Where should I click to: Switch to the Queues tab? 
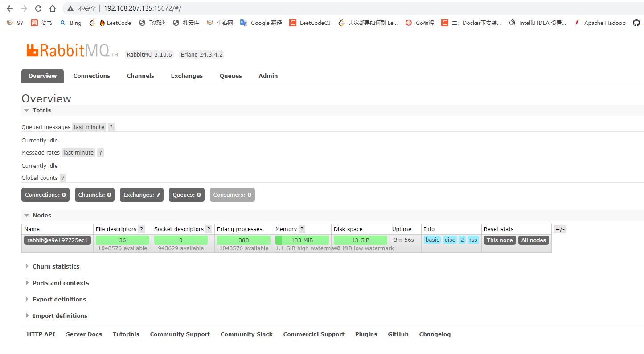coord(231,76)
